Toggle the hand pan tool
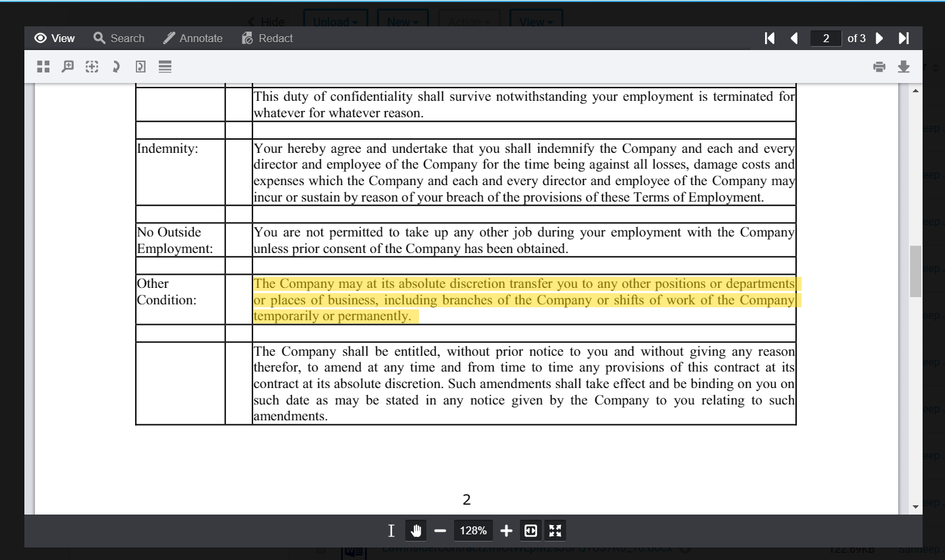Image resolution: width=945 pixels, height=560 pixels. click(416, 530)
